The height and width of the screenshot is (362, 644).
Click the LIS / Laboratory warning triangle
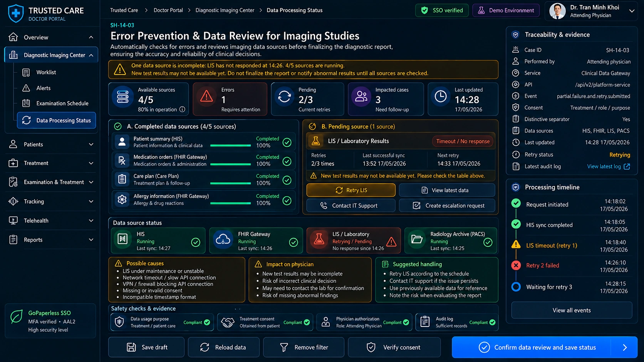391,242
